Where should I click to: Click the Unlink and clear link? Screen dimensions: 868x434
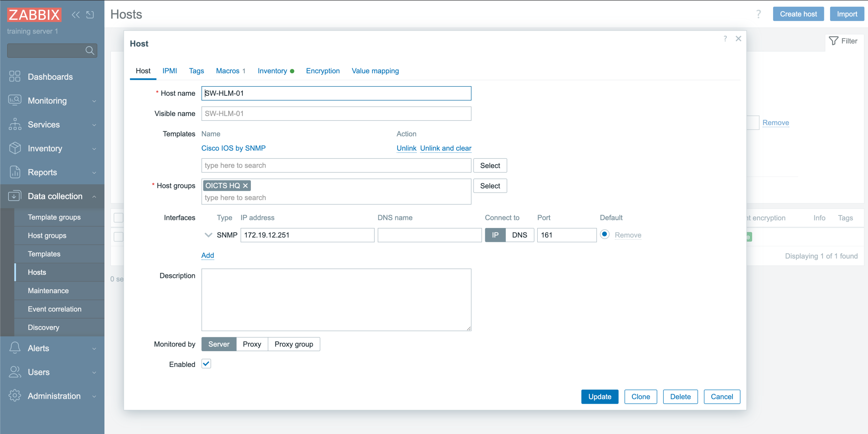pyautogui.click(x=445, y=148)
